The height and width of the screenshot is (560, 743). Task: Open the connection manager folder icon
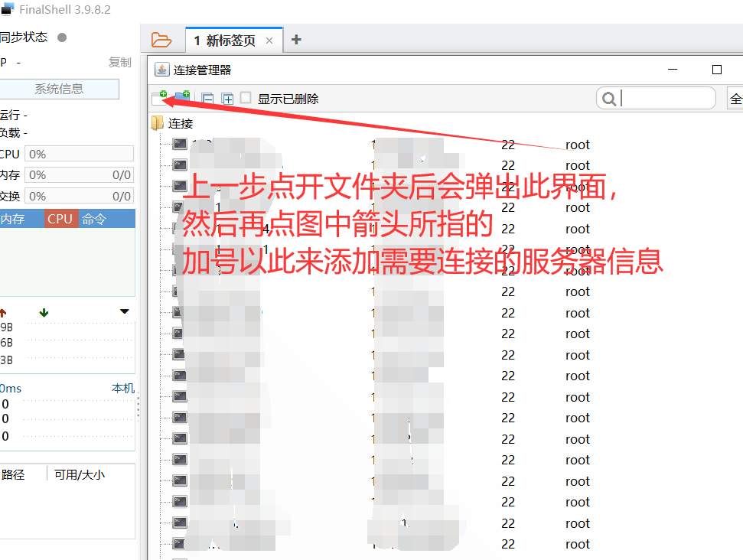coord(161,40)
